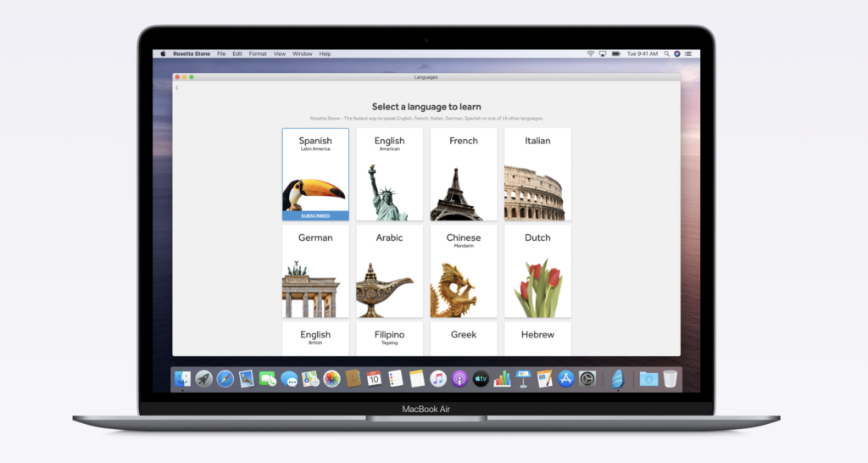The height and width of the screenshot is (463, 868).
Task: Click 'Select a language to learn' heading
Action: [x=426, y=107]
